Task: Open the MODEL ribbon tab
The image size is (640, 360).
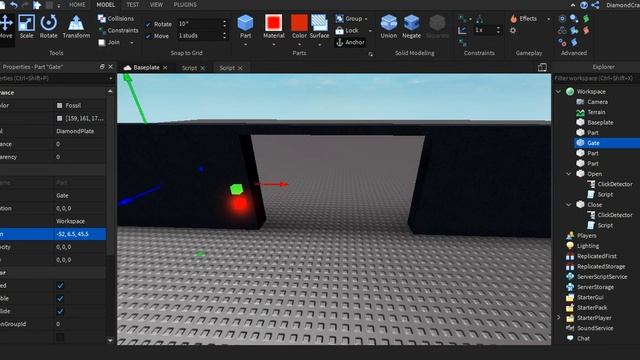Action: [x=105, y=5]
